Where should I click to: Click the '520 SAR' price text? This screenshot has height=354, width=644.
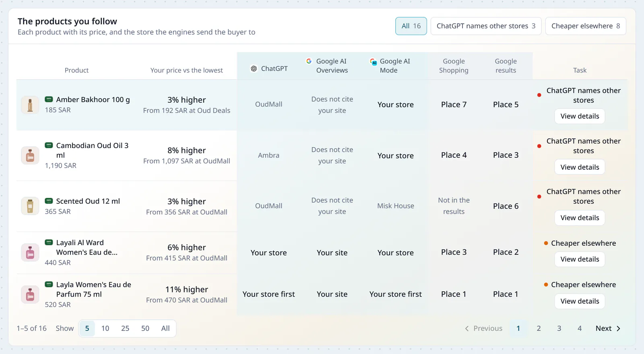pos(58,305)
